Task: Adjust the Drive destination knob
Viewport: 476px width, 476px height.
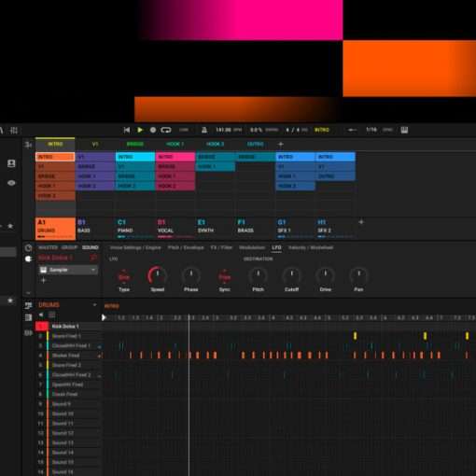Action: pos(325,275)
